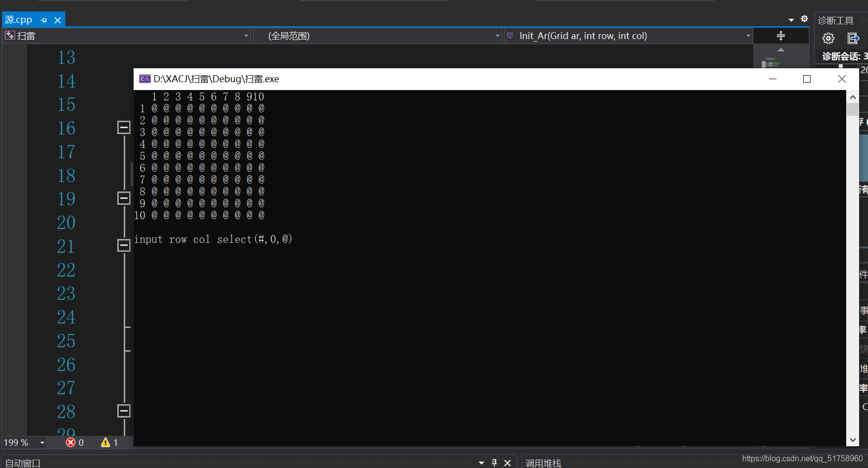
Task: Click the input row col select prompt text
Action: (x=213, y=239)
